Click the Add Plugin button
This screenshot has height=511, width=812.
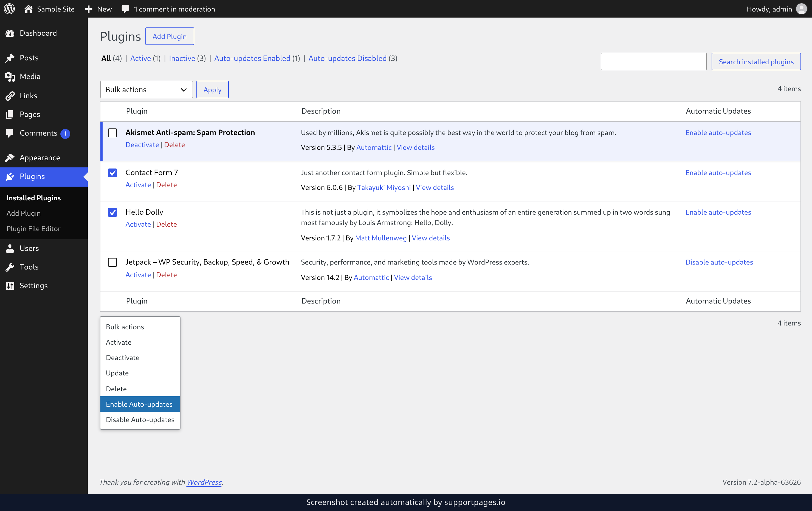[x=170, y=36]
